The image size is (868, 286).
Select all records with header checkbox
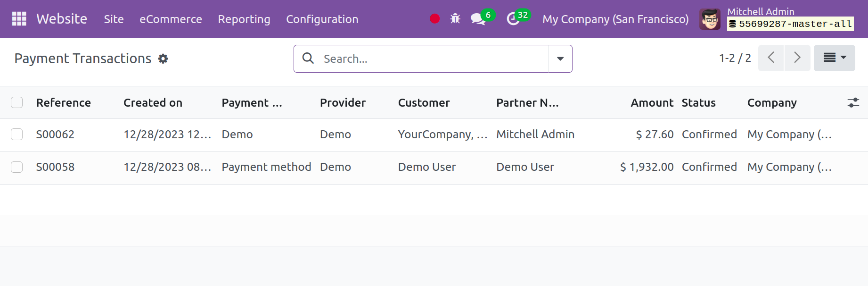(17, 103)
